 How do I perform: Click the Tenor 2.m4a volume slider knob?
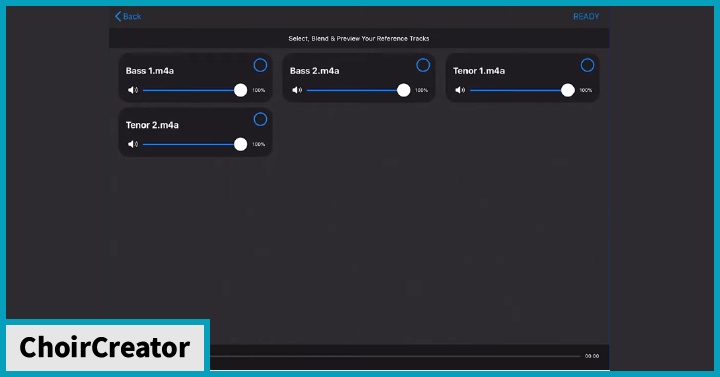[x=240, y=144]
